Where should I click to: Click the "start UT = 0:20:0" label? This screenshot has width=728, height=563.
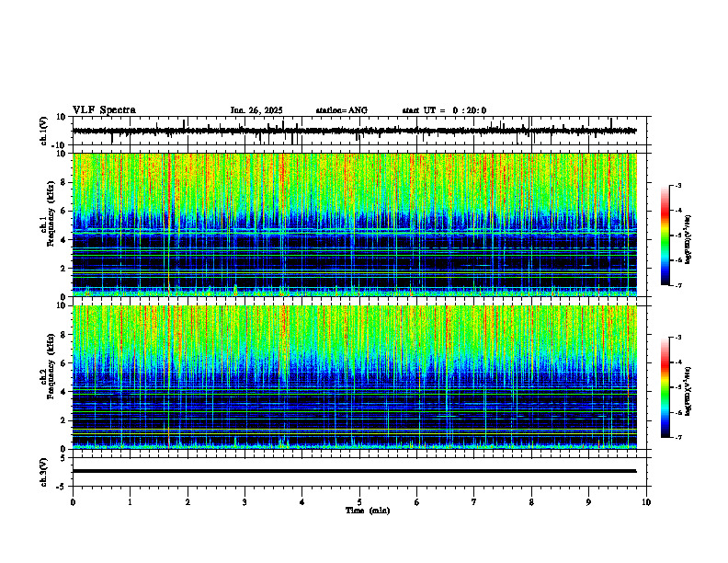click(444, 110)
